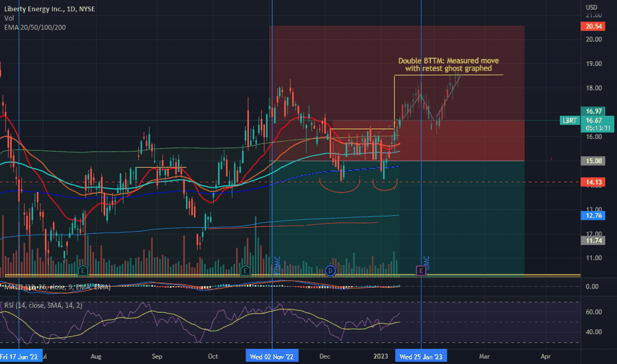Image resolution: width=617 pixels, height=364 pixels.
Task: Click the 0.00 MACD scale value
Action: coord(592,287)
